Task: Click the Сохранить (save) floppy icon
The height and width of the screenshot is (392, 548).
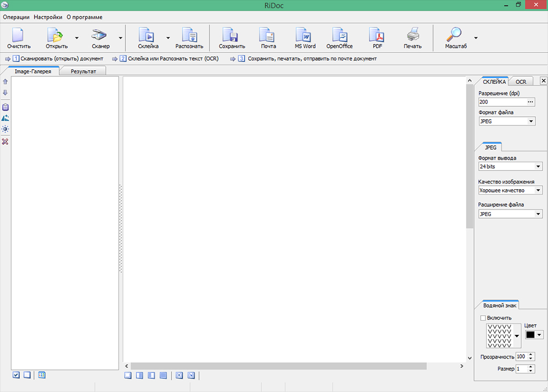Action: (x=232, y=36)
